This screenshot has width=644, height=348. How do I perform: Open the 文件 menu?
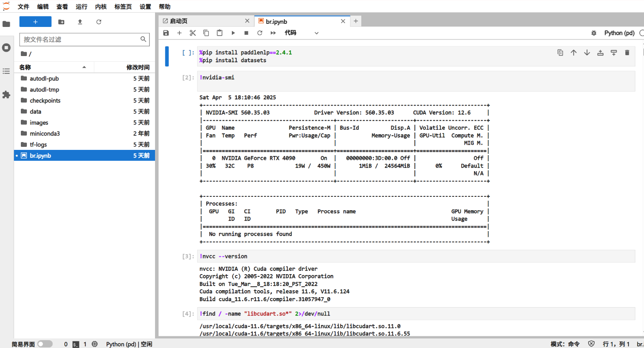23,7
